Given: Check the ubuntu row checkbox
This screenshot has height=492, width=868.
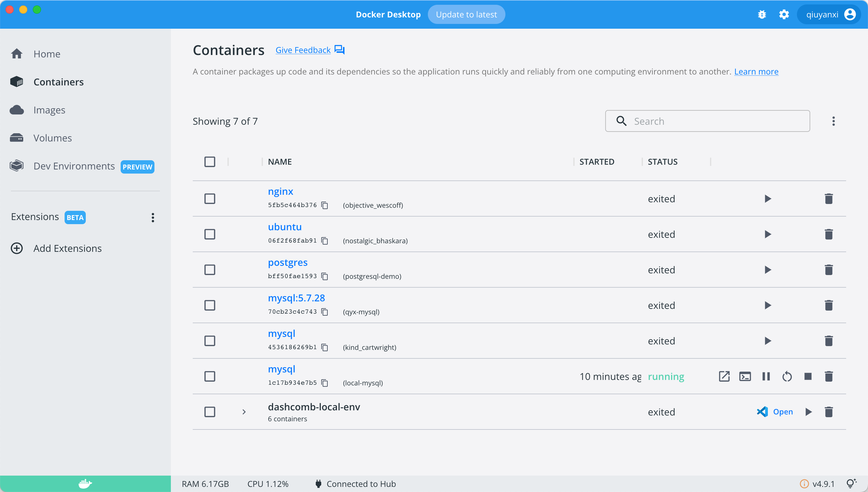Looking at the screenshot, I should [x=210, y=234].
